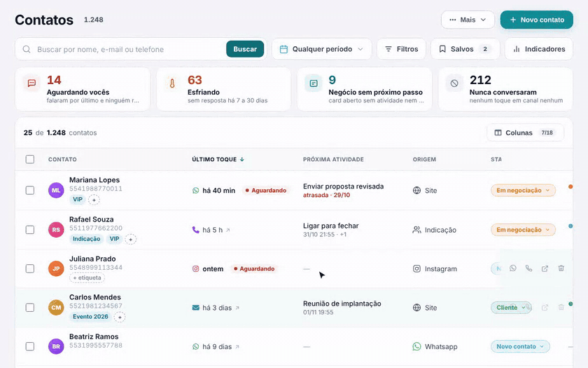The width and height of the screenshot is (588, 368).
Task: Click WhatsApp icon beside 'há 40 min'
Action: pos(196,191)
